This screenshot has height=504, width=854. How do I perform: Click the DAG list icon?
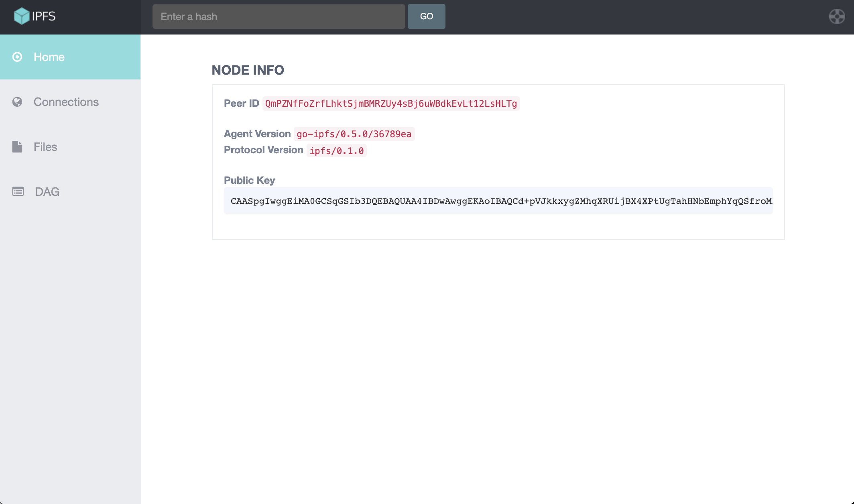coord(18,192)
